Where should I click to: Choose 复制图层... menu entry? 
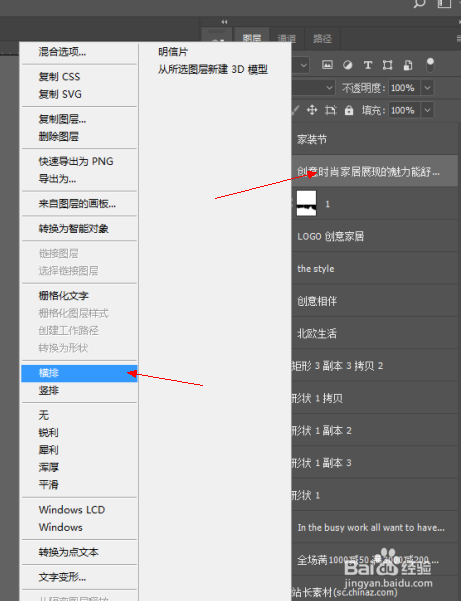[x=79, y=119]
